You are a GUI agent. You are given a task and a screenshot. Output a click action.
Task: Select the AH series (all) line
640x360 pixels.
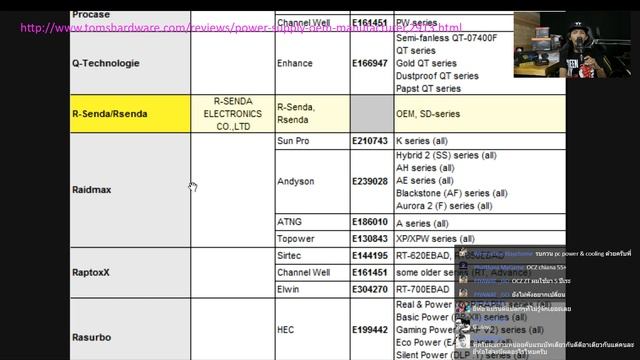pos(425,168)
